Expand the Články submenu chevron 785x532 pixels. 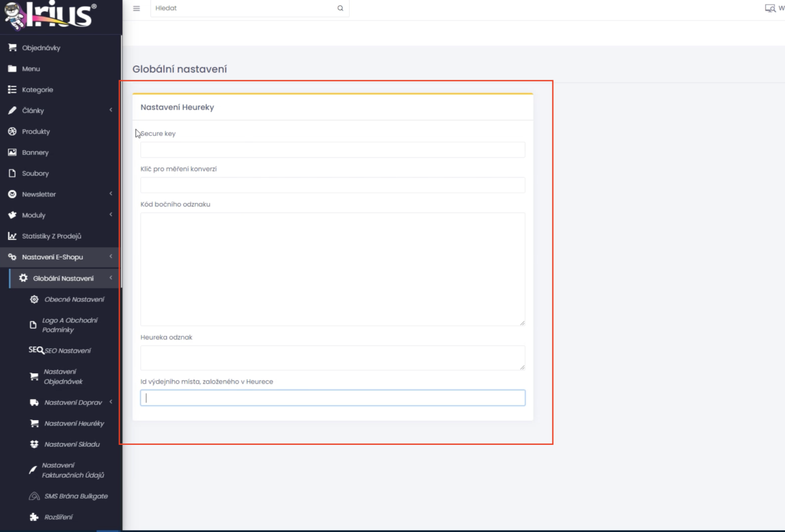[111, 110]
